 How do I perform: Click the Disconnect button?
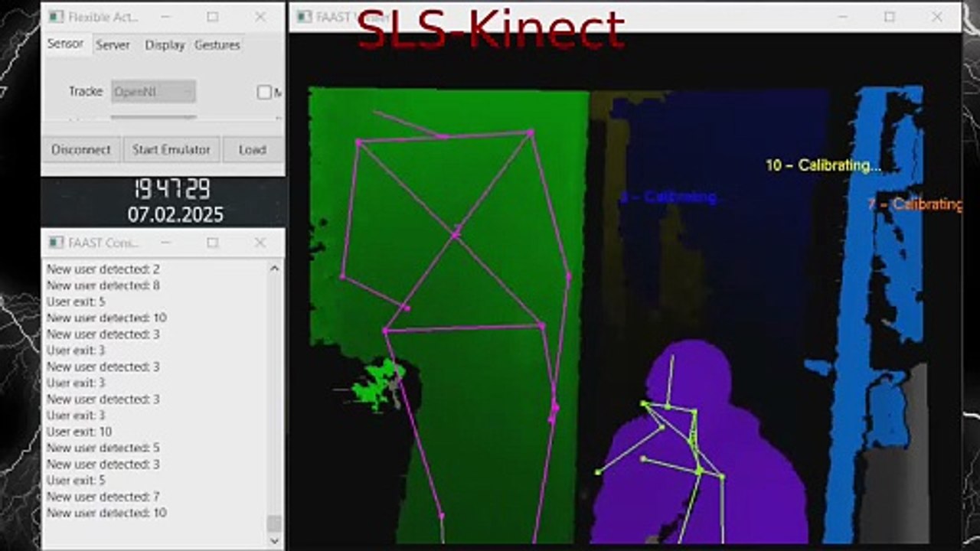pyautogui.click(x=81, y=149)
